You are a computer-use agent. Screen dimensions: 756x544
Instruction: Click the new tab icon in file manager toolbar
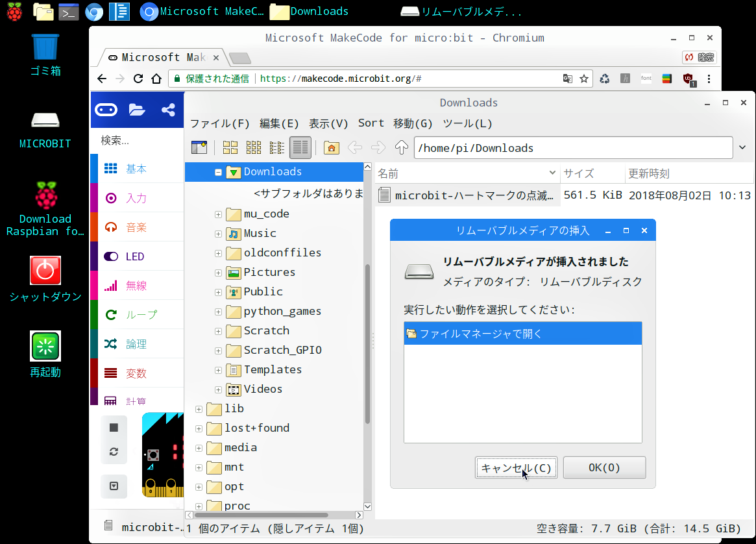[x=199, y=147]
